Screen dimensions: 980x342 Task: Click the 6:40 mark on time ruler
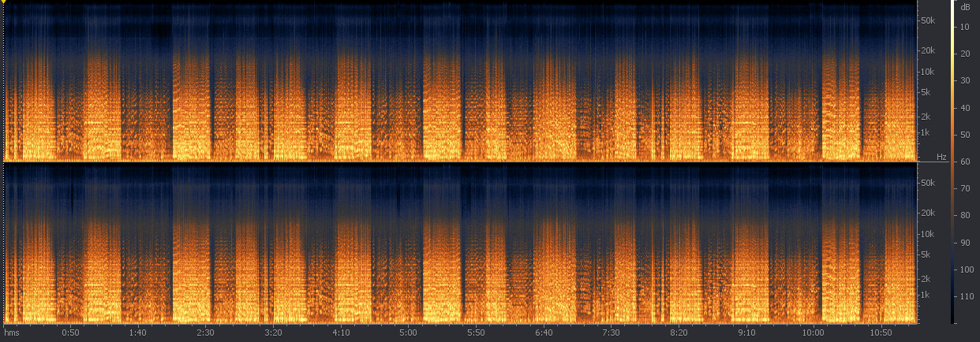[544, 333]
